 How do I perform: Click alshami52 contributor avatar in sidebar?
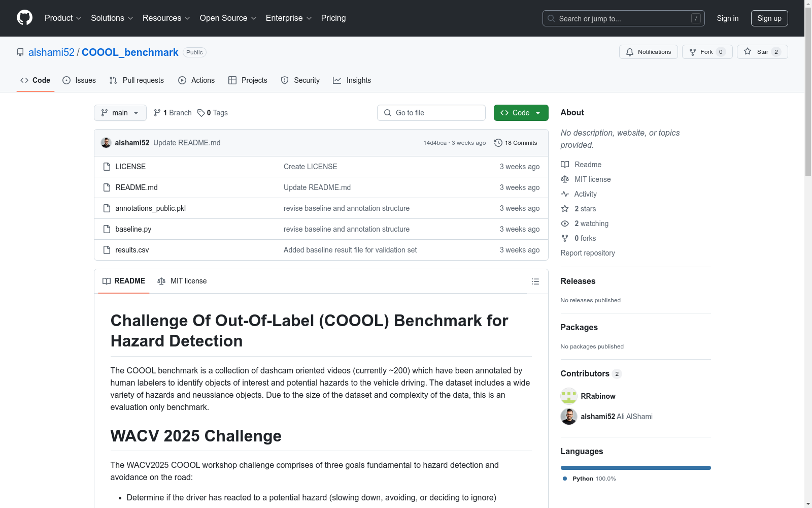tap(569, 417)
